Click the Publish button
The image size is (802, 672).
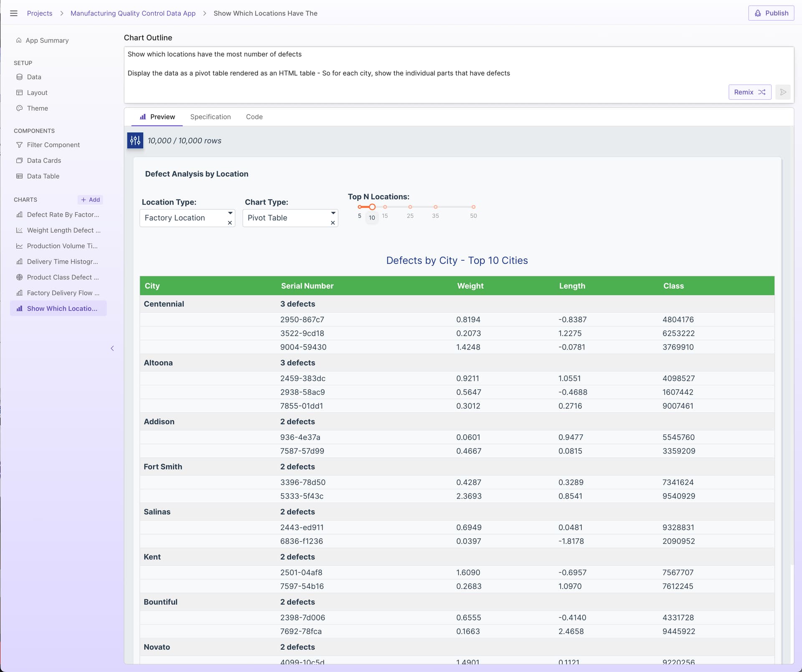[771, 13]
